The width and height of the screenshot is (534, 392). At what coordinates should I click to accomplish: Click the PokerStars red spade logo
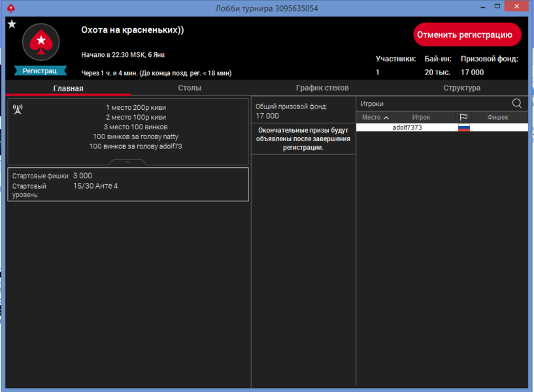41,42
